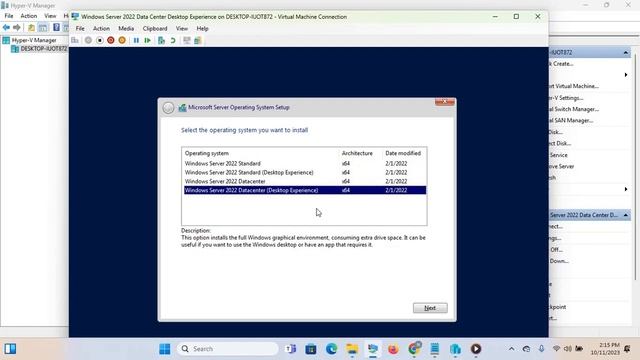The width and height of the screenshot is (640, 360).
Task: Click the back circle button in the Setup dialog
Action: click(168, 108)
